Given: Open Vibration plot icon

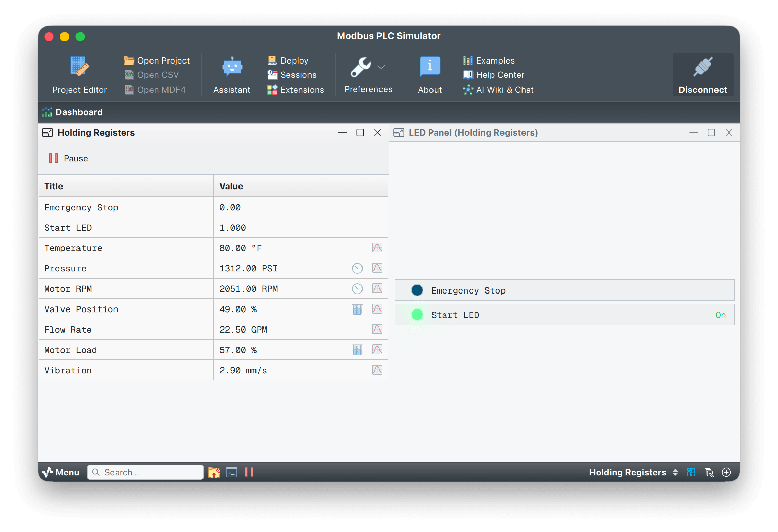Looking at the screenshot, I should point(377,370).
